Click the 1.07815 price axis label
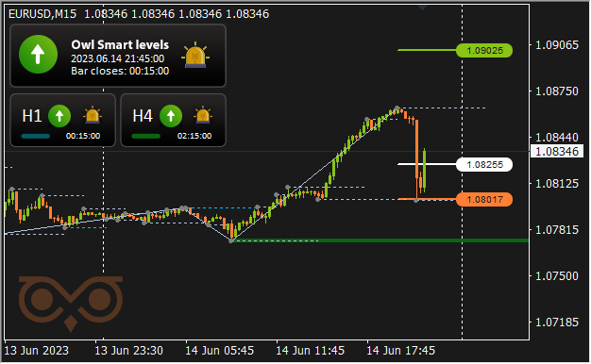This screenshot has height=364, width=591. (x=557, y=229)
